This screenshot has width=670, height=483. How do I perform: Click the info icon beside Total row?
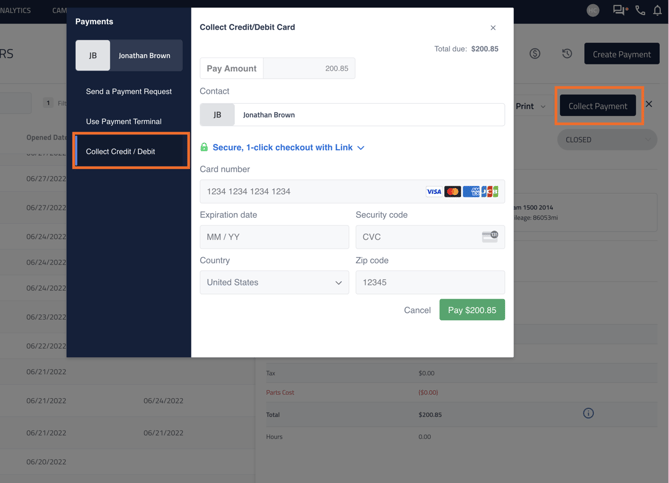coord(588,413)
